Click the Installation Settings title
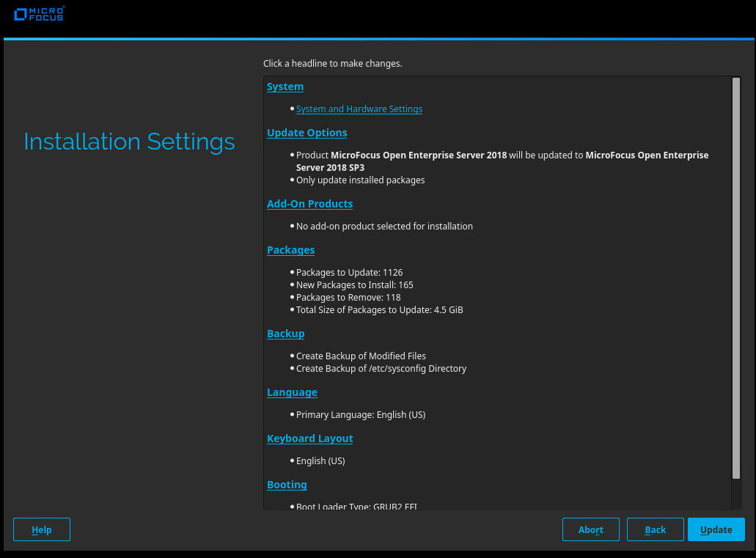Viewport: 756px width, 558px height. pos(129,142)
